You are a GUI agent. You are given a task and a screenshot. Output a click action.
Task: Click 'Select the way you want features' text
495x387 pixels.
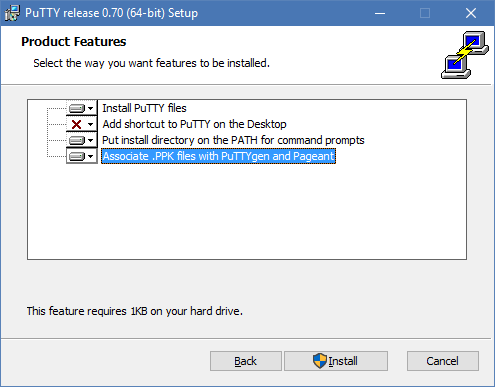click(x=151, y=63)
